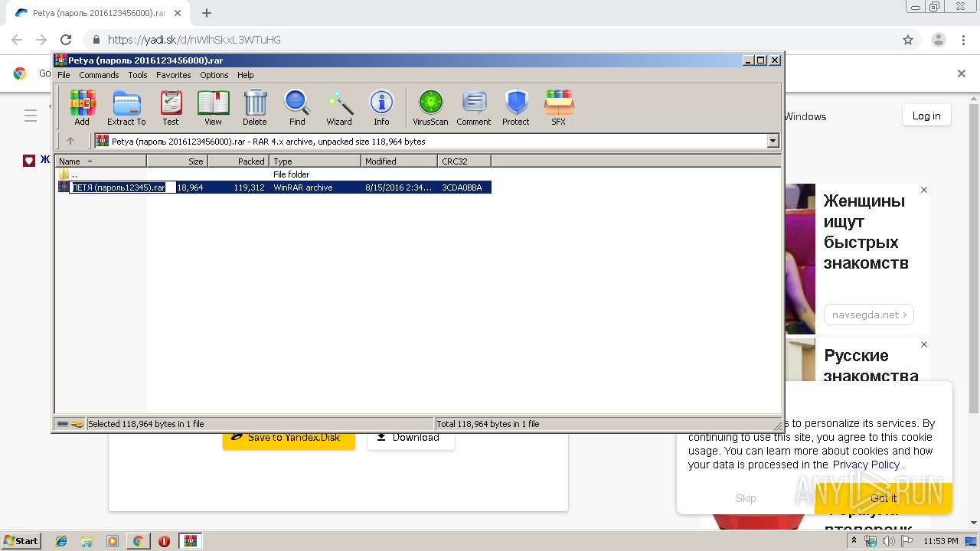Open the Windows Start menu
Viewport: 980px width, 551px height.
click(21, 540)
